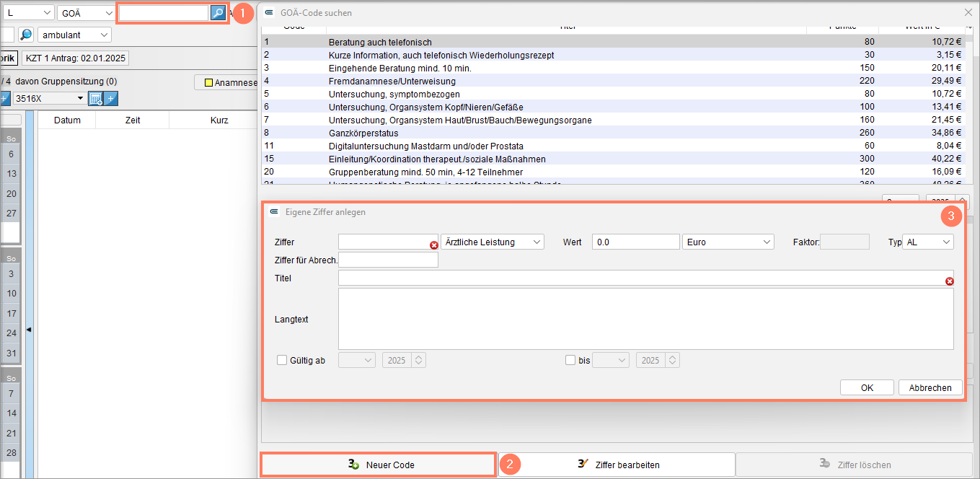Open the GOÄ catalog dropdown

(x=86, y=13)
